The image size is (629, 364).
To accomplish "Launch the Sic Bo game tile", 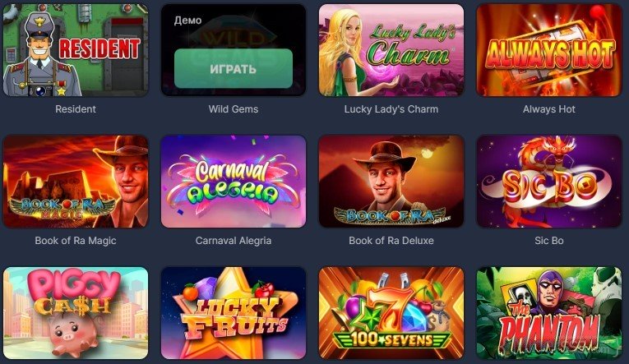I will [549, 182].
